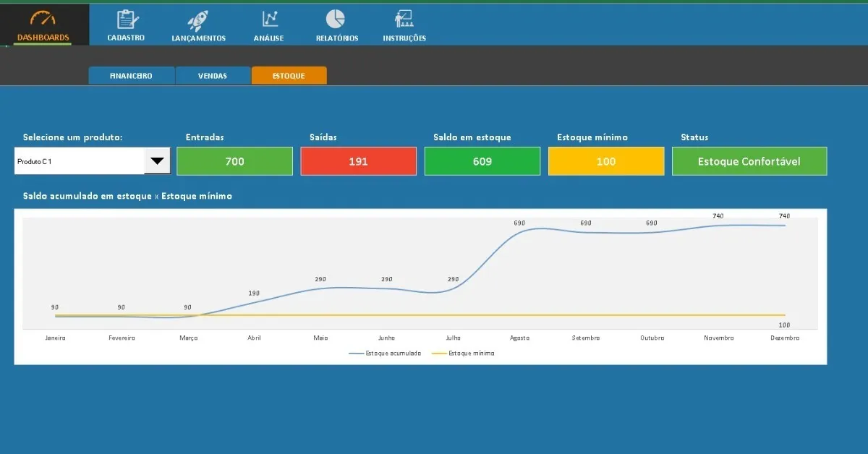The width and height of the screenshot is (868, 454).
Task: Click the Entradas value box showing 700
Action: pos(235,161)
